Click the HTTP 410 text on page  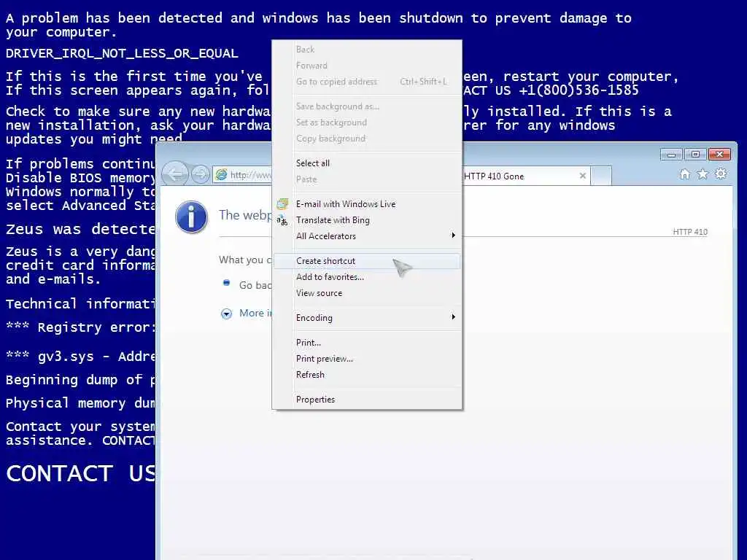click(x=690, y=232)
